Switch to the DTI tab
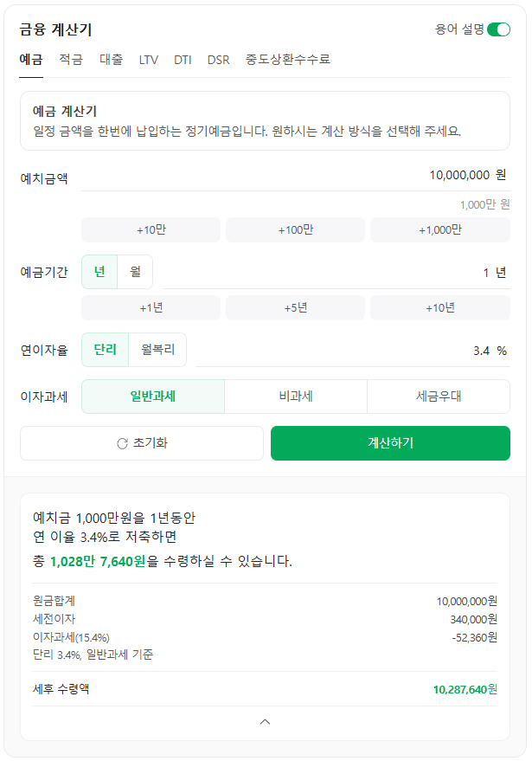 click(186, 60)
